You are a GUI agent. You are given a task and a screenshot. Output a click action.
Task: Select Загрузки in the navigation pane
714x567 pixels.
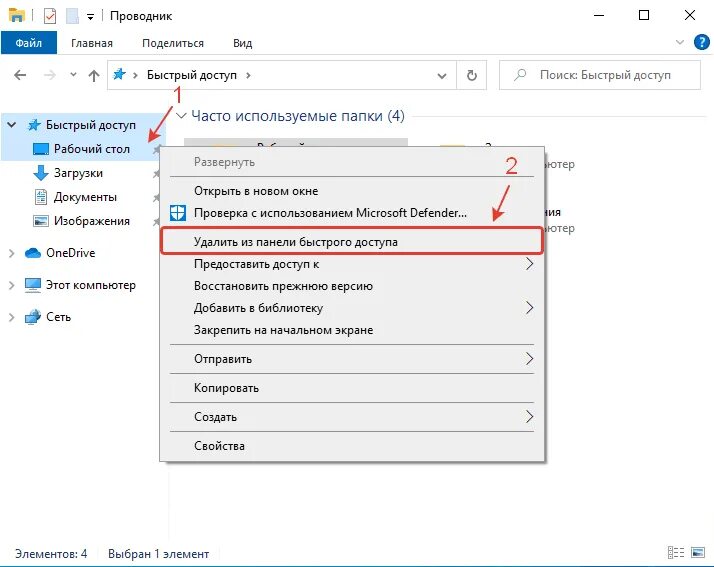pyautogui.click(x=78, y=173)
